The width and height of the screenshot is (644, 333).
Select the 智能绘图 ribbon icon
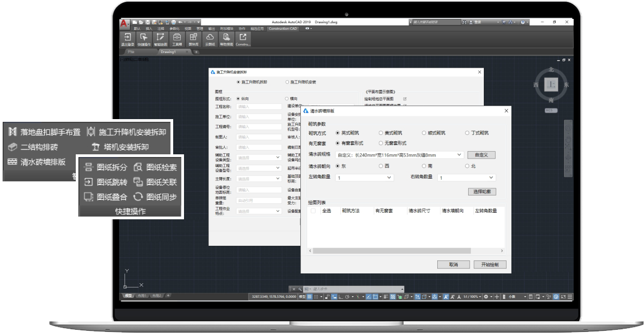(x=161, y=38)
